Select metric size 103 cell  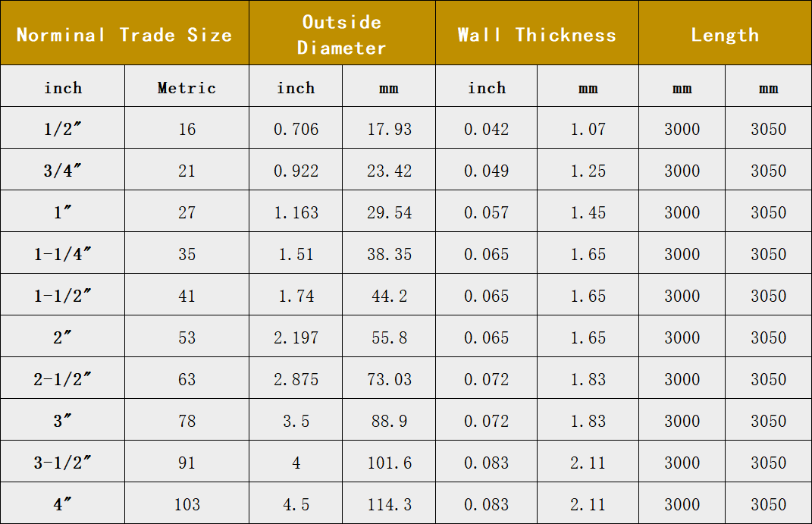187,504
